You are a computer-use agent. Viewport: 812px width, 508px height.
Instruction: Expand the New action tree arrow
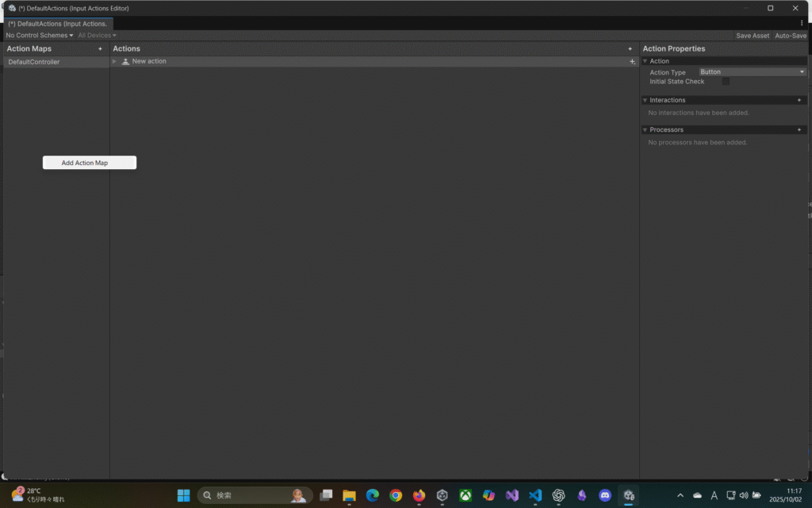[114, 62]
